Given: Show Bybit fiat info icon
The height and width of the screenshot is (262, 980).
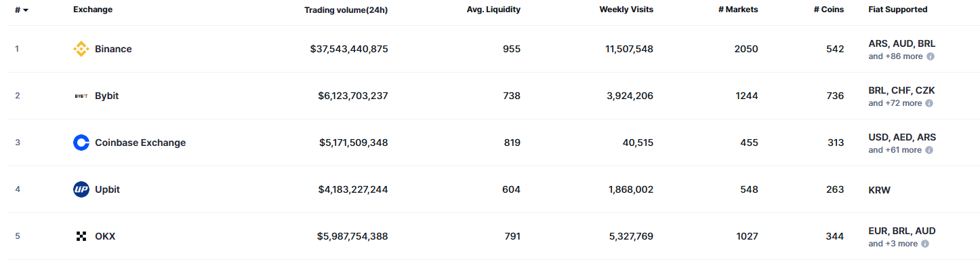Looking at the screenshot, I should (929, 103).
